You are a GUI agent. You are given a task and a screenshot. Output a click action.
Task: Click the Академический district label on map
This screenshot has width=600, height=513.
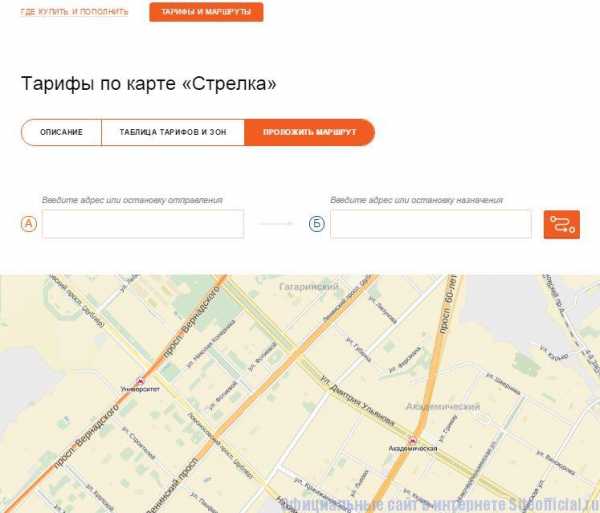442,406
